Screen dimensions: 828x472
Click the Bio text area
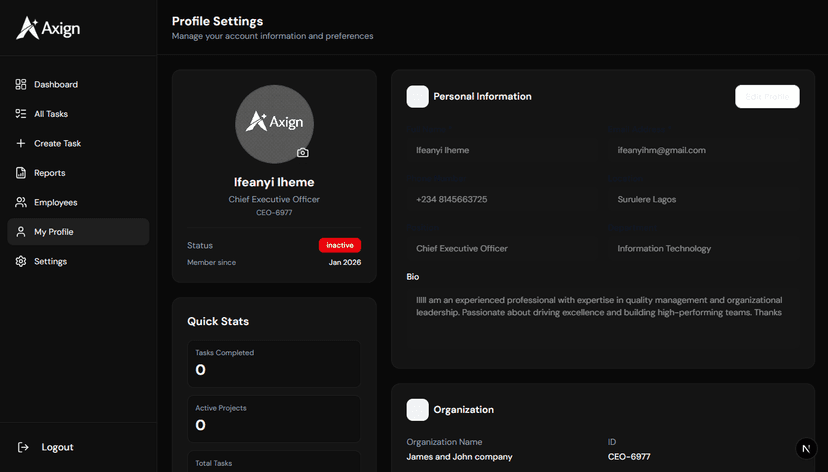[x=602, y=306]
